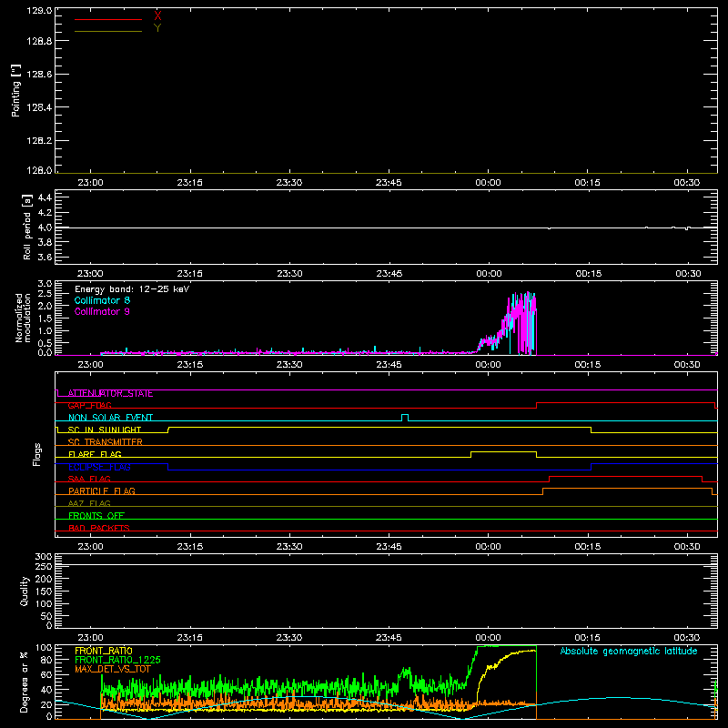Image resolution: width=728 pixels, height=728 pixels.
Task: Click the magenta Collimator 9 legend entry
Action: pyautogui.click(x=102, y=311)
